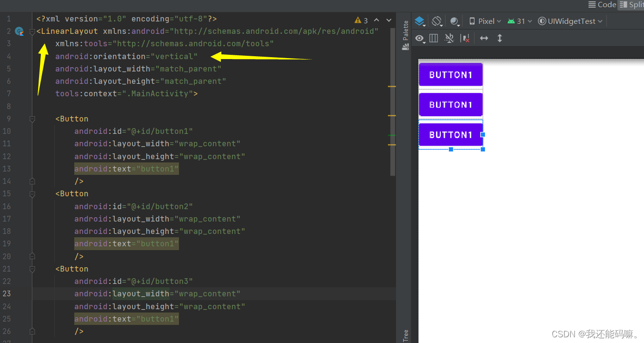Collapse the Button fold on line 9
This screenshot has width=644, height=343.
32,119
